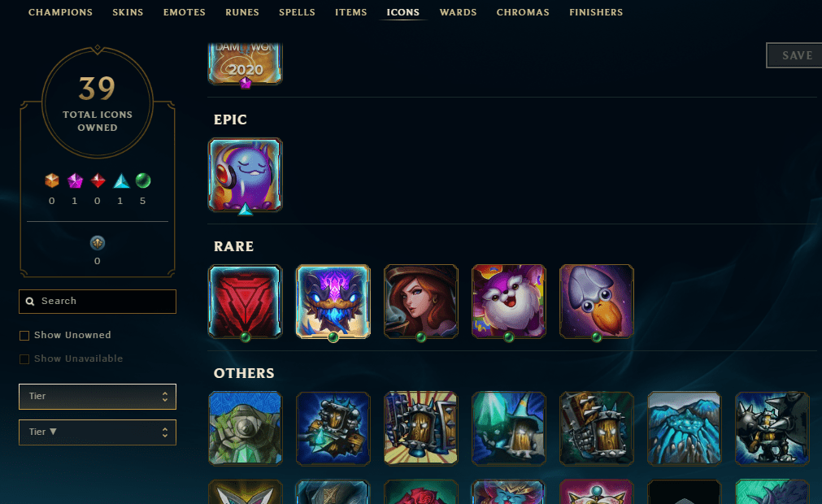Select the stone golem icon under Others
Viewport: 822px width, 504px height.
[246, 428]
